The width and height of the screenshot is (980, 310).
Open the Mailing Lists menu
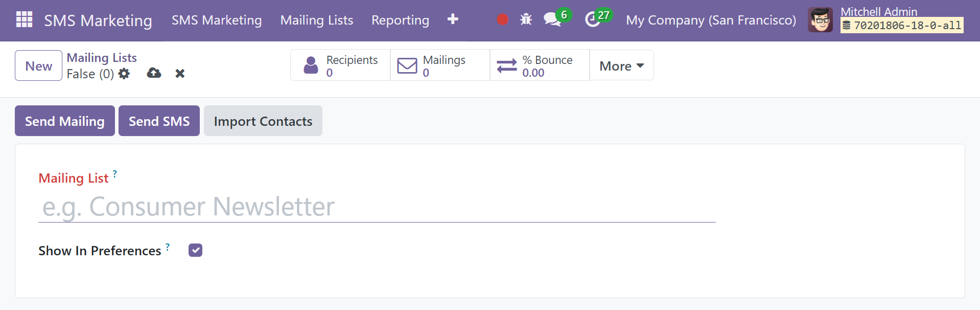click(317, 20)
